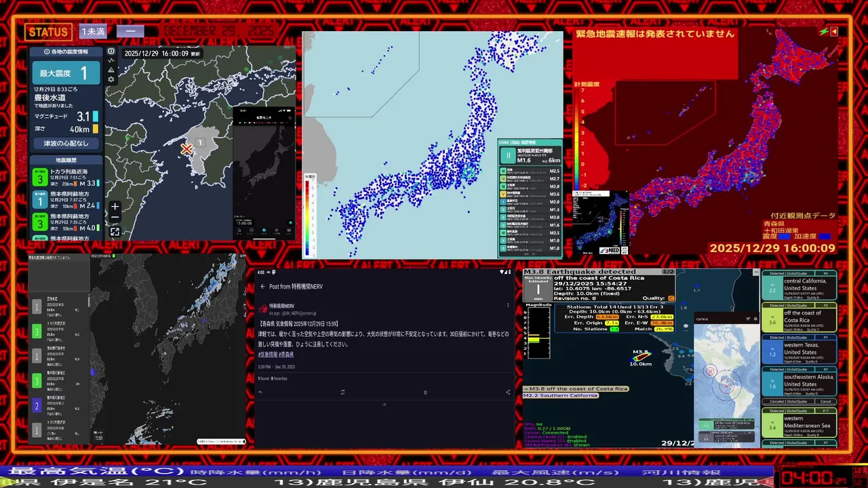Screen dimensions: 868x488
Task: Click the epicenter X marker at 豊後水道
Action: coord(186,149)
